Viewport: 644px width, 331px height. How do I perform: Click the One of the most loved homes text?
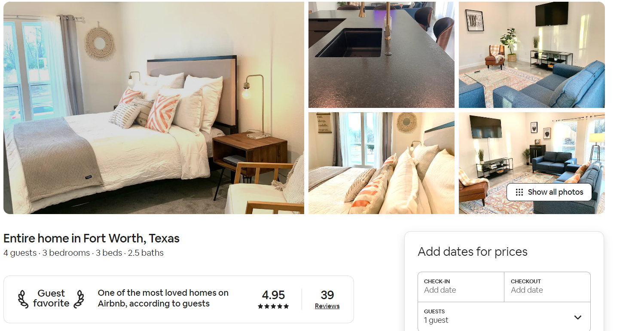pyautogui.click(x=163, y=298)
